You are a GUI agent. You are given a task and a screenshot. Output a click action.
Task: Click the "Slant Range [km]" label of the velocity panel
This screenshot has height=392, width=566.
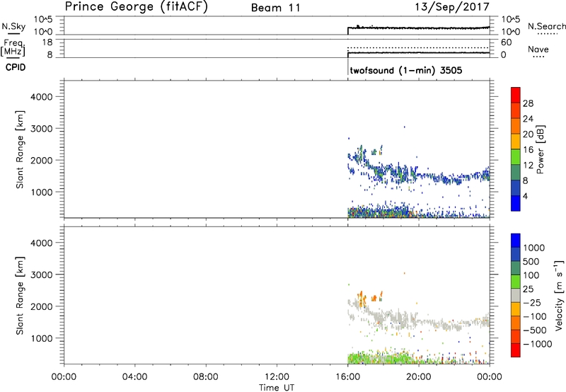[x=20, y=296]
